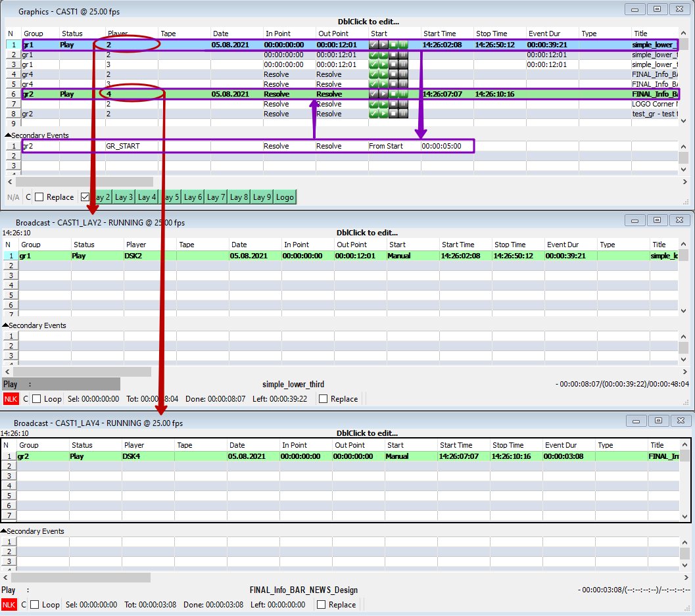695x616 pixels.
Task: Enable Replace checkbox in Graphics CAST1 window
Action: click(x=39, y=197)
